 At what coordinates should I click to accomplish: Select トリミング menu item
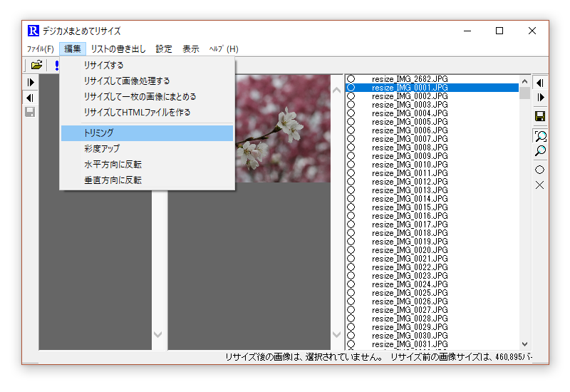(147, 133)
